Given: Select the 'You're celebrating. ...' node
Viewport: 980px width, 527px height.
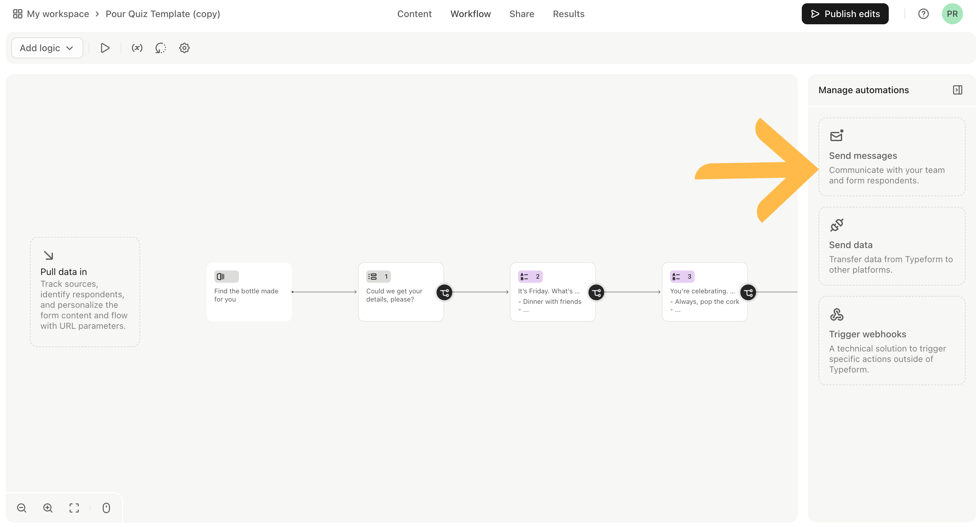Looking at the screenshot, I should [x=704, y=292].
